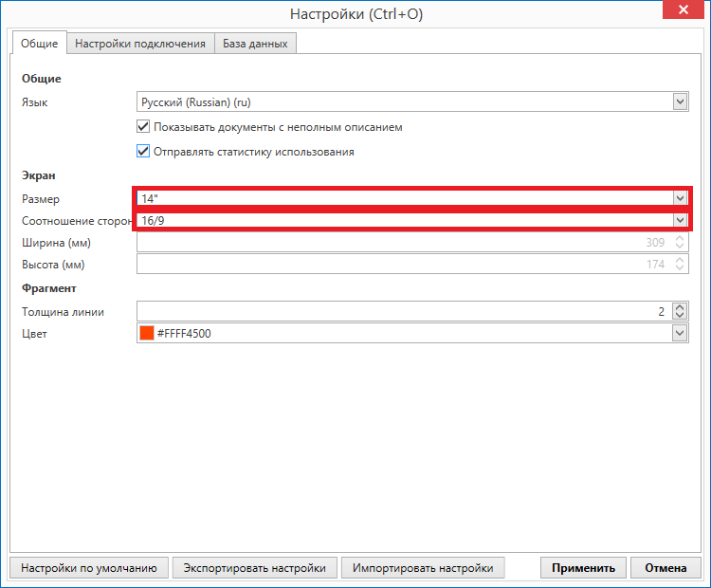
Task: Click the 16/9 aspect ratio combo box
Action: point(412,220)
